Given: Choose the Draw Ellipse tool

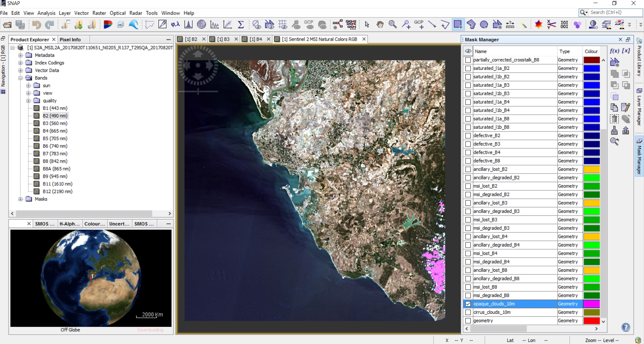Looking at the screenshot, I should [484, 25].
